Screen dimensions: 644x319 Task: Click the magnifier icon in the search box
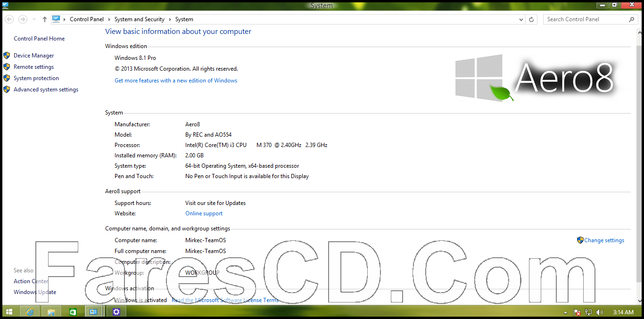632,19
